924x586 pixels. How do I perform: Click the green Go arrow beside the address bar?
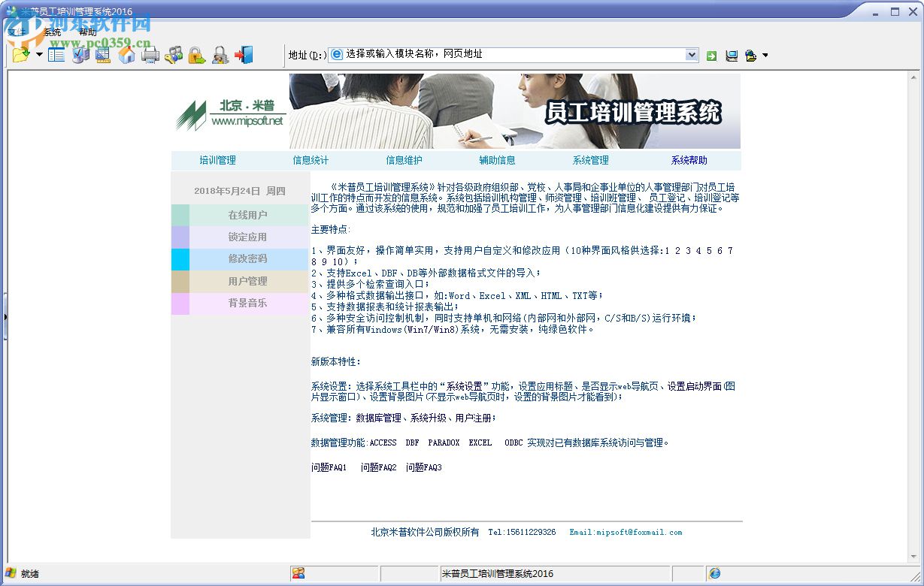[710, 55]
